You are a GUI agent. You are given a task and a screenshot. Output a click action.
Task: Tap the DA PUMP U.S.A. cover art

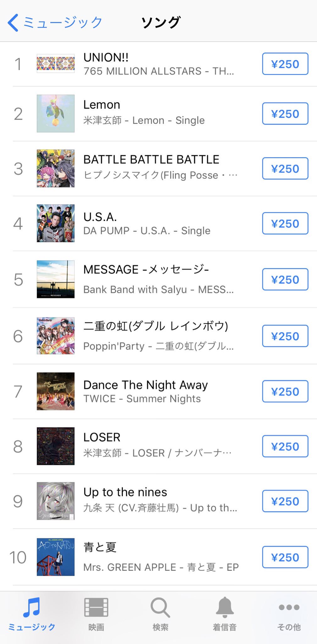[x=56, y=223]
